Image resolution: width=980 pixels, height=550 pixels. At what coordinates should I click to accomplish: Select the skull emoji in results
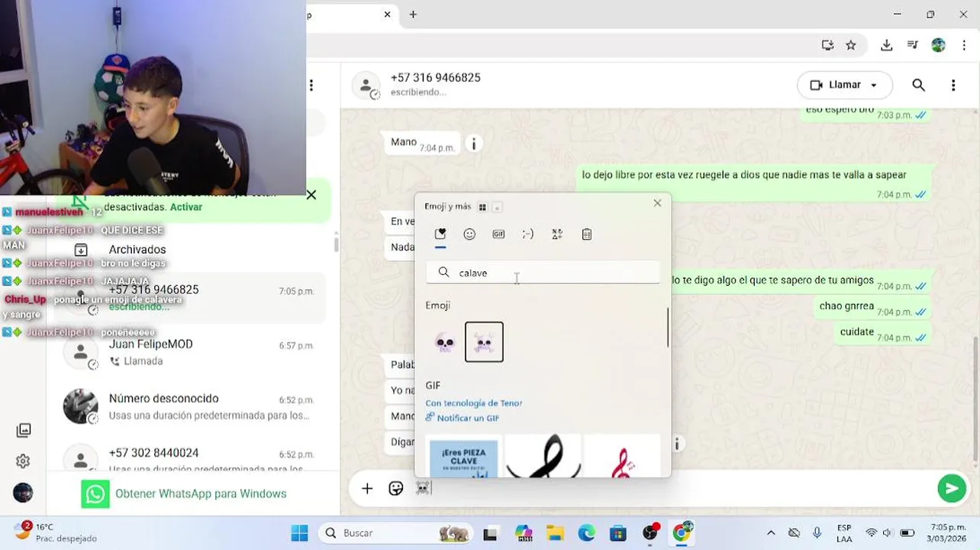(x=445, y=342)
